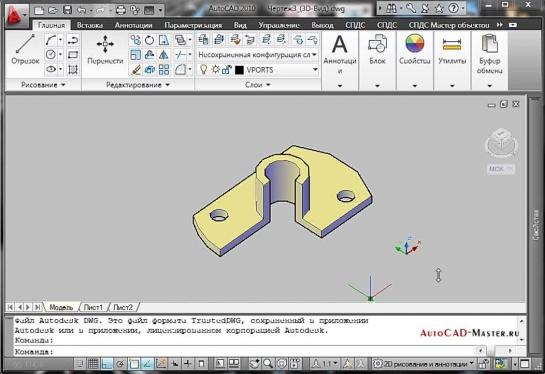545x374 pixels.
Task: Click the 2D рисование и аннотации workspace button
Action: point(423,364)
